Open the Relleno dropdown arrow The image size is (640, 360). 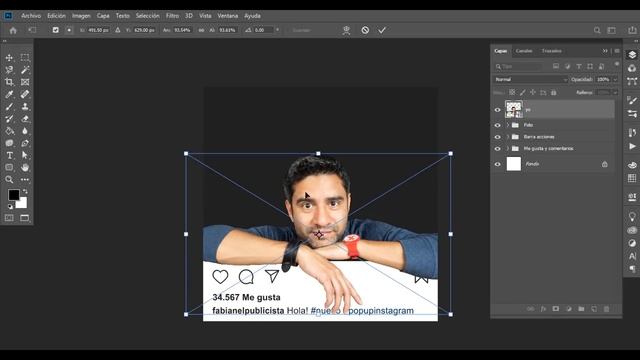[x=615, y=93]
